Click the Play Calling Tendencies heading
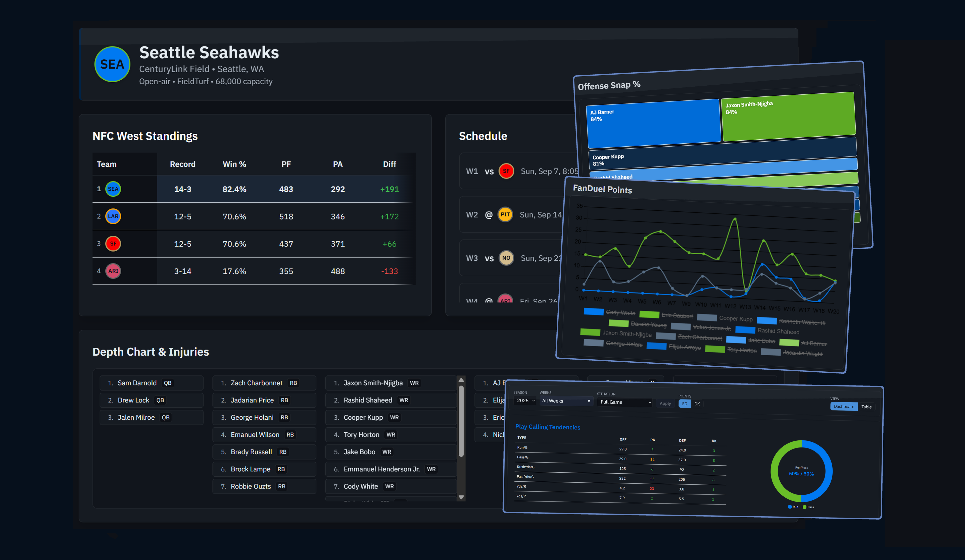The height and width of the screenshot is (560, 965). click(548, 427)
